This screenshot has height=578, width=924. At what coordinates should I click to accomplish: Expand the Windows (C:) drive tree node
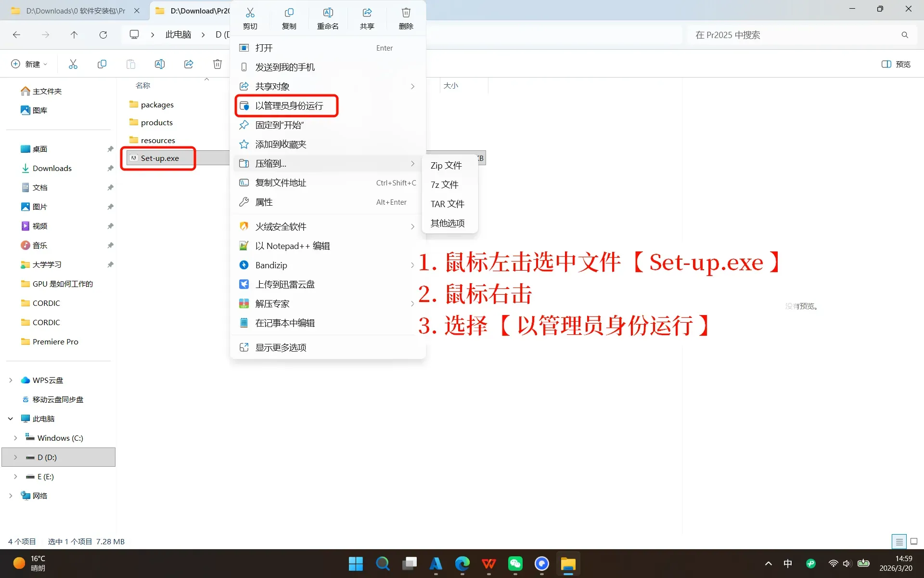[x=15, y=438]
